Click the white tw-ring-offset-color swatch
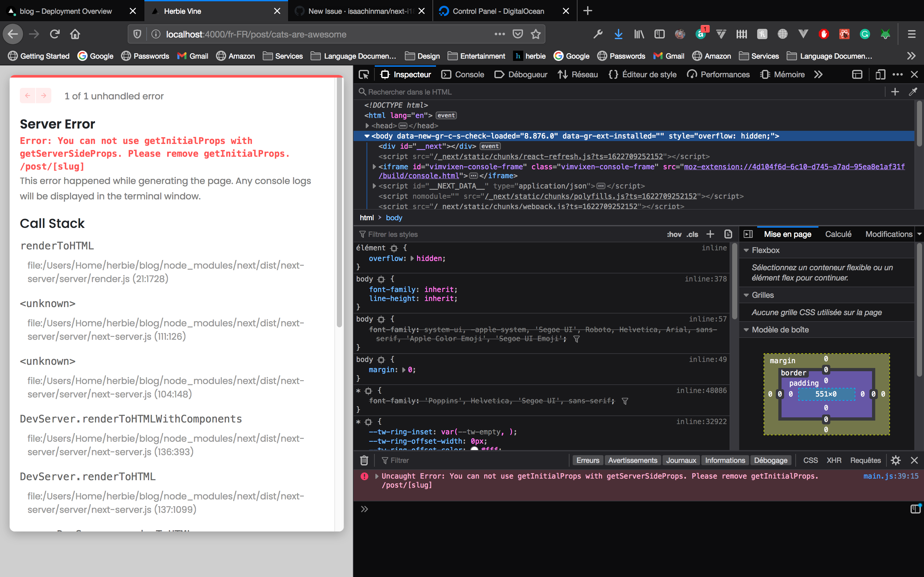 point(475,449)
